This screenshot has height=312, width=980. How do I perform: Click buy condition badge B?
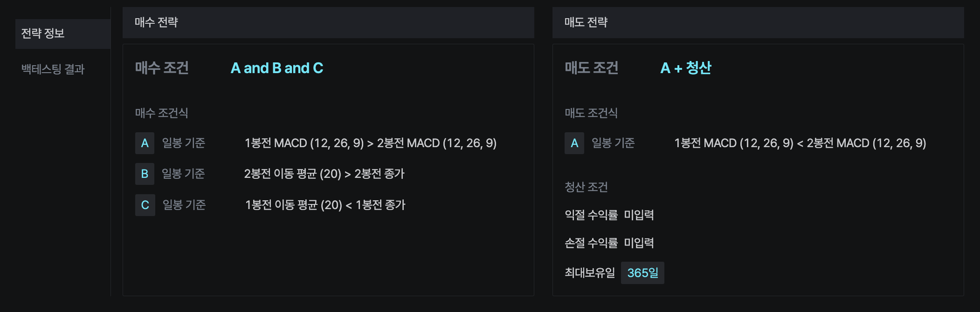(x=145, y=174)
